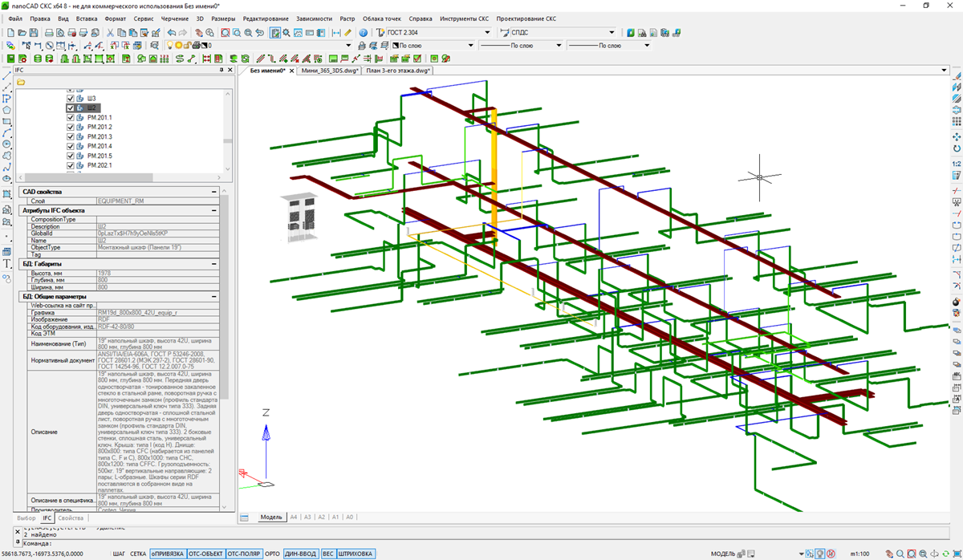Toggle оПРИВЯЗКА snap mode
963x560 pixels.
coord(167,554)
